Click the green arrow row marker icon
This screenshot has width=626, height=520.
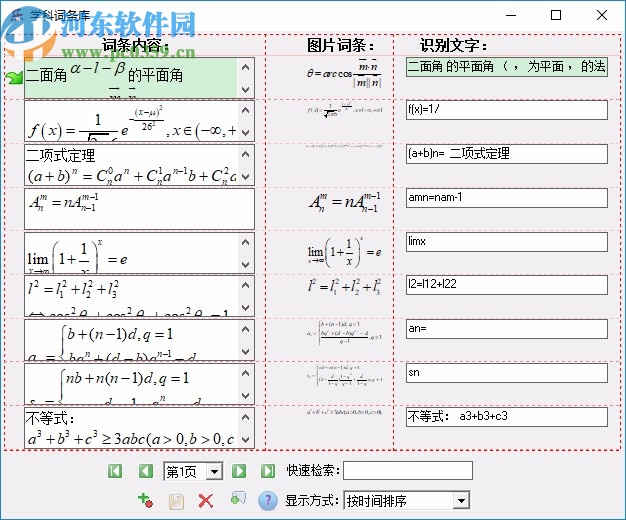coord(14,77)
